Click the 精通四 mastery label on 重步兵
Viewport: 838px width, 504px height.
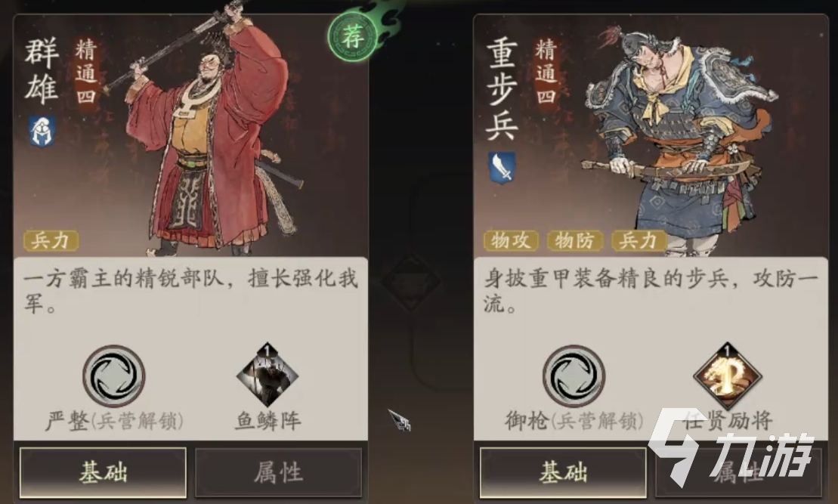(546, 72)
